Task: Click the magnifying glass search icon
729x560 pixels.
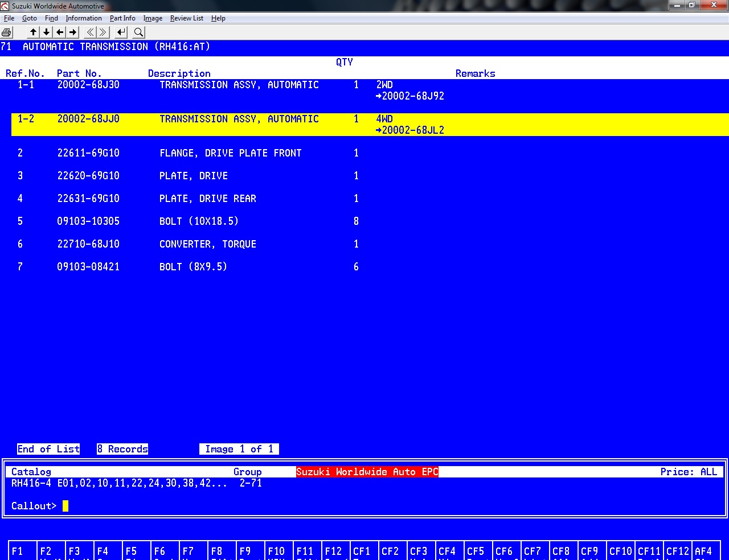Action: [139, 32]
